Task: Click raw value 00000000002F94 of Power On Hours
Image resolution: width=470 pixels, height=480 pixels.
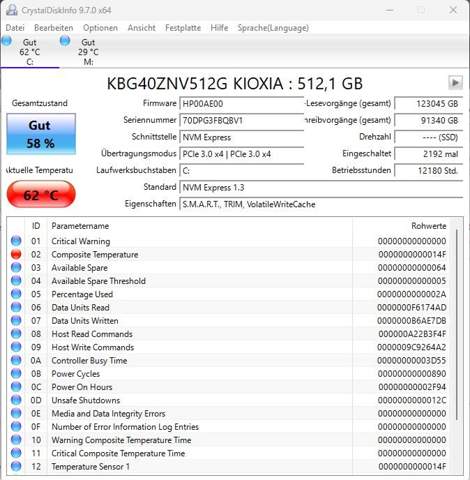Action: click(412, 387)
